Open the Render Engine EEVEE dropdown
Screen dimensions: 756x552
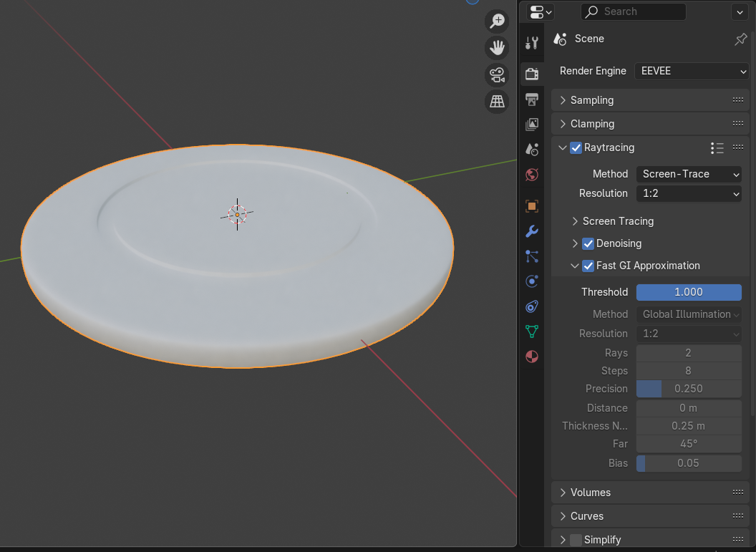[x=692, y=71]
